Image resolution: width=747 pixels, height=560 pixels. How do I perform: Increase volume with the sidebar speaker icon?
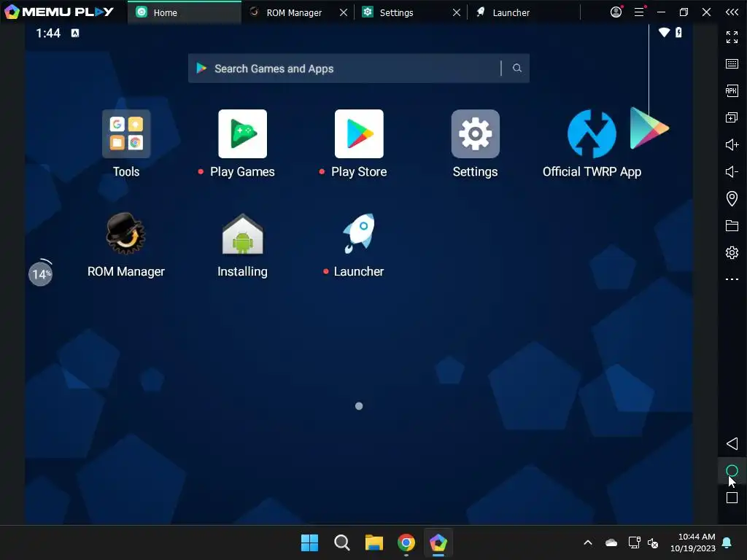(x=732, y=145)
